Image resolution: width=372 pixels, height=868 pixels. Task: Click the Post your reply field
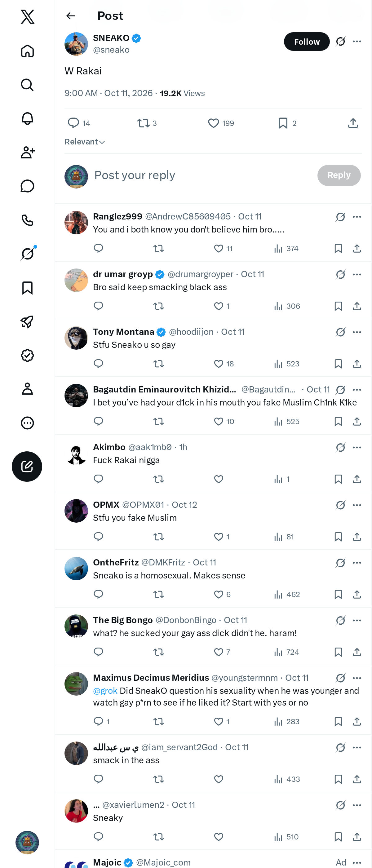(x=202, y=175)
